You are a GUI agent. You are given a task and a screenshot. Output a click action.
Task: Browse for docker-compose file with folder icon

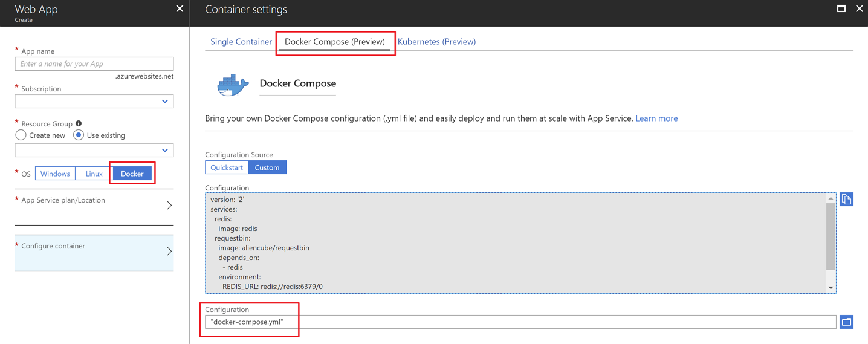[x=846, y=322]
